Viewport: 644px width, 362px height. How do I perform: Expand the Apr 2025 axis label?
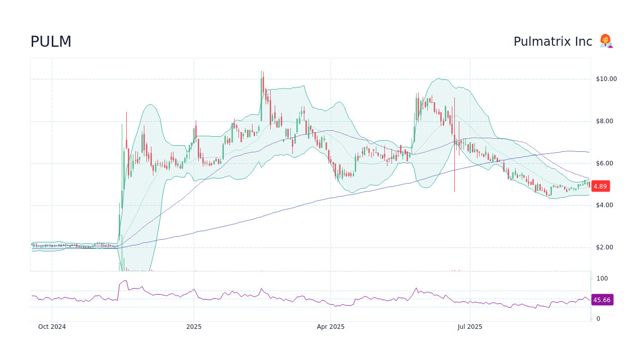[331, 326]
